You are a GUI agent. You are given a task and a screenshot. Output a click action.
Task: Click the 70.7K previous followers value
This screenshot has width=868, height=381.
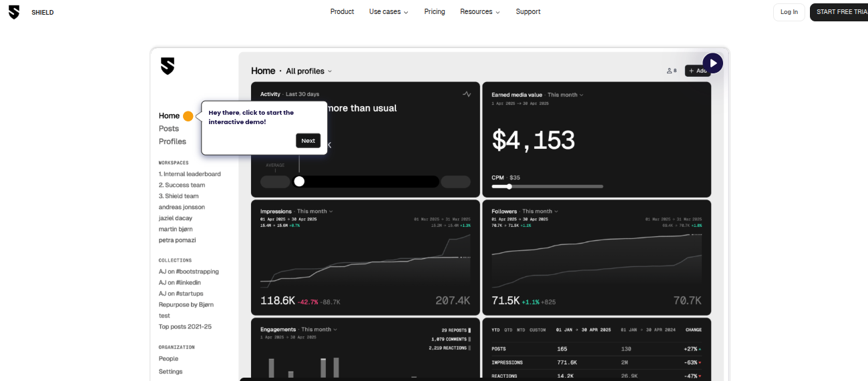[x=688, y=301]
